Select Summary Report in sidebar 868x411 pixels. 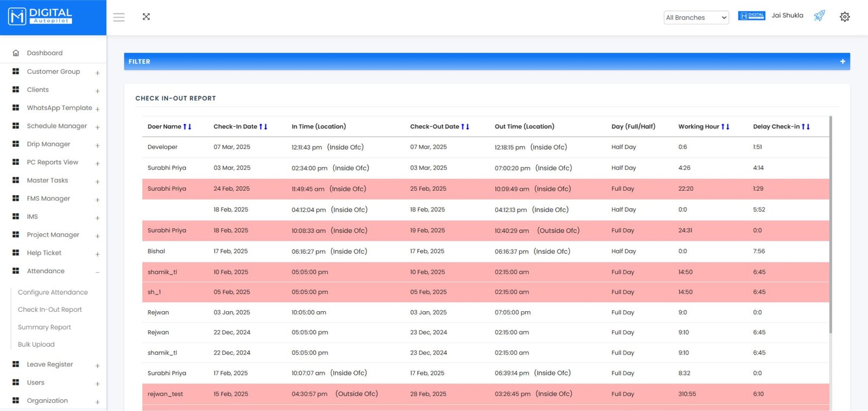44,327
